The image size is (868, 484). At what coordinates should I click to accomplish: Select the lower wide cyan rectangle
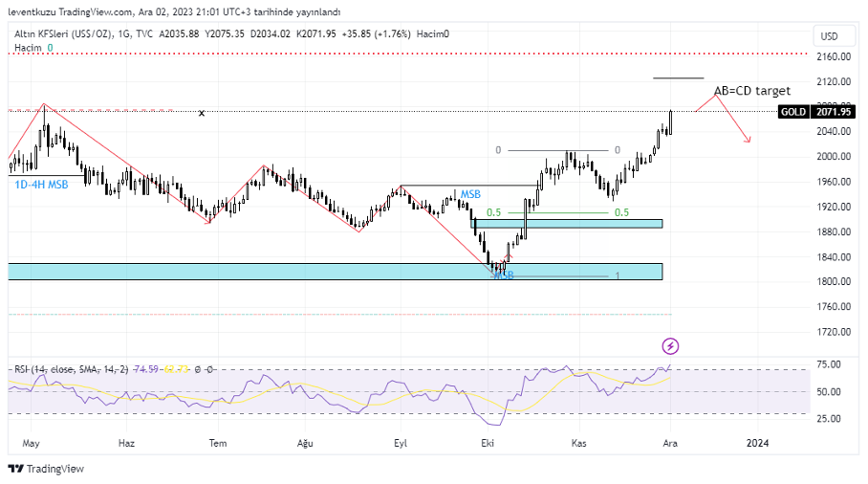335,272
